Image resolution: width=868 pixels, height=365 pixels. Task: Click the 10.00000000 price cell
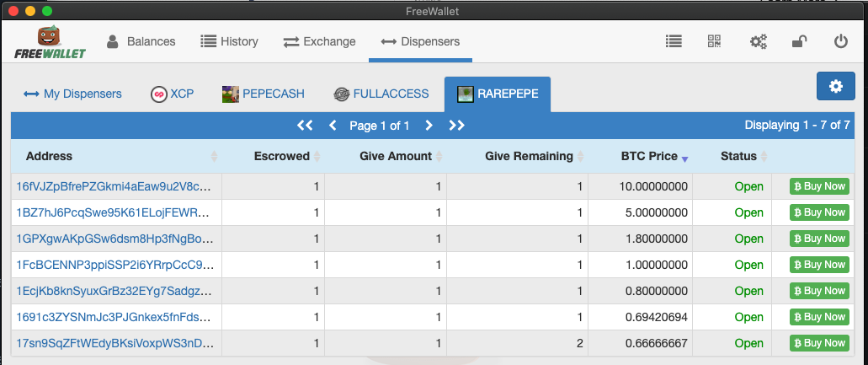click(x=641, y=186)
